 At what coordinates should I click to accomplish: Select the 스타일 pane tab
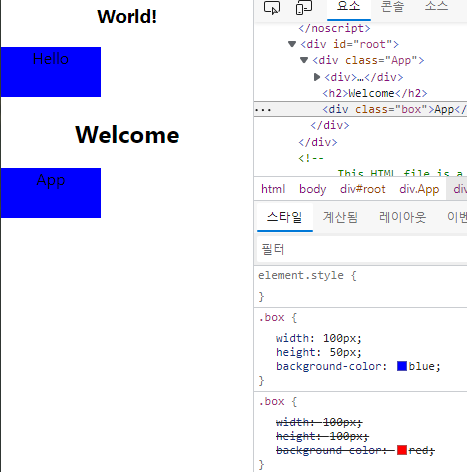point(285,217)
